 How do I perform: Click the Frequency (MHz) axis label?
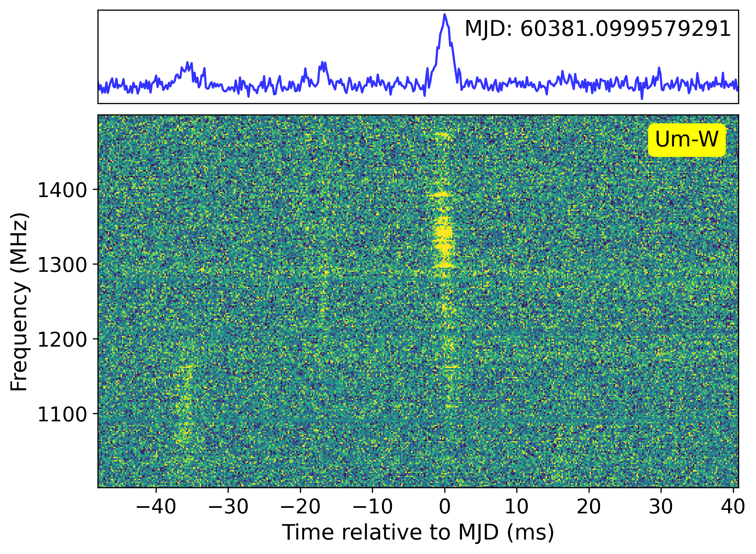[x=19, y=302]
